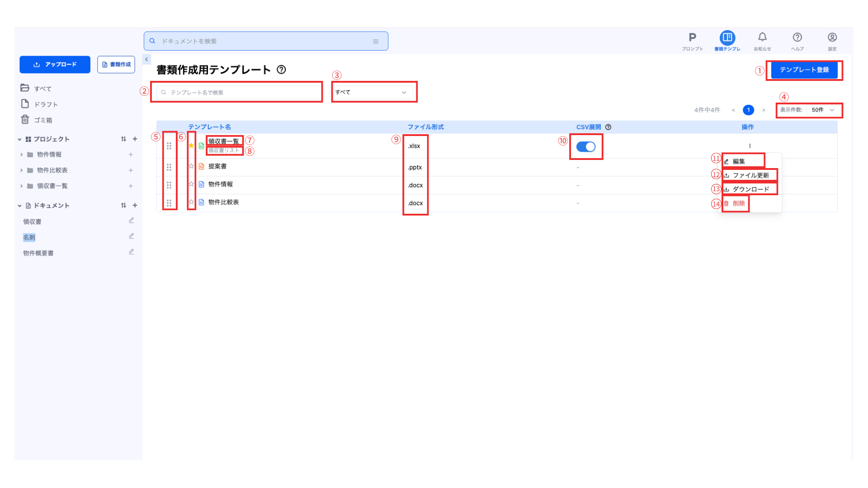Select ファイル更新 from the context menu

point(750,175)
